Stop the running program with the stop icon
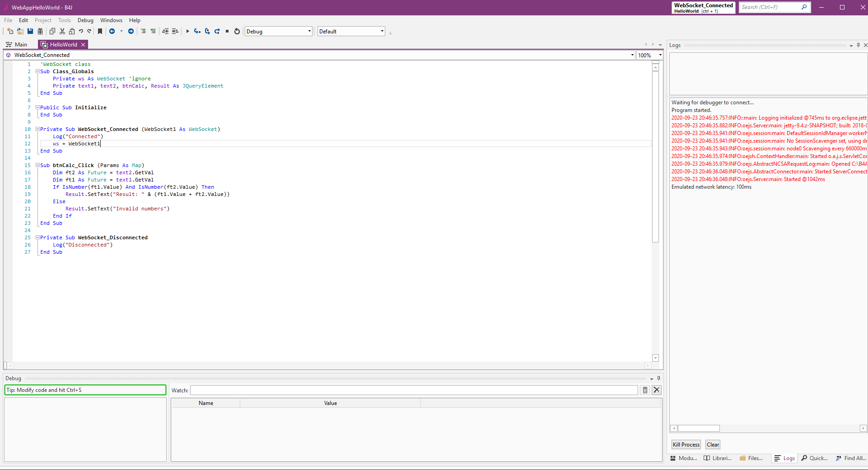Viewport: 868px width, 470px height. pyautogui.click(x=227, y=31)
